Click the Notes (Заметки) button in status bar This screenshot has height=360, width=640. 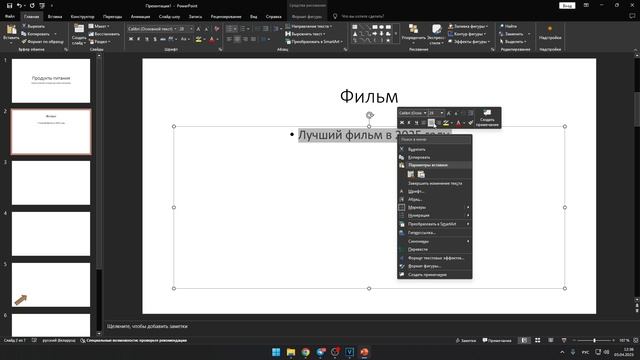466,340
